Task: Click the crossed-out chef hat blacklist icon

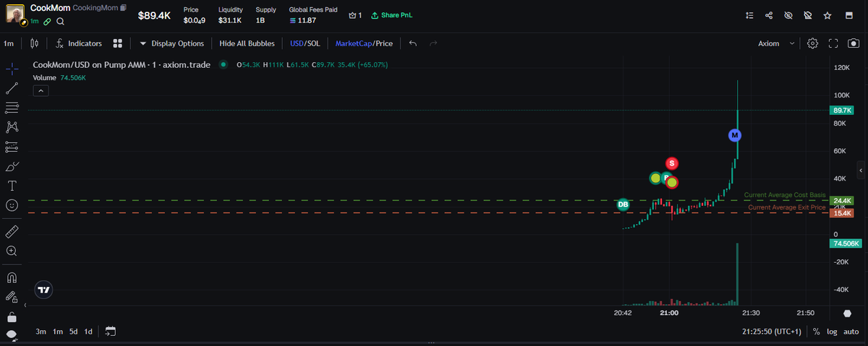Action: [808, 15]
